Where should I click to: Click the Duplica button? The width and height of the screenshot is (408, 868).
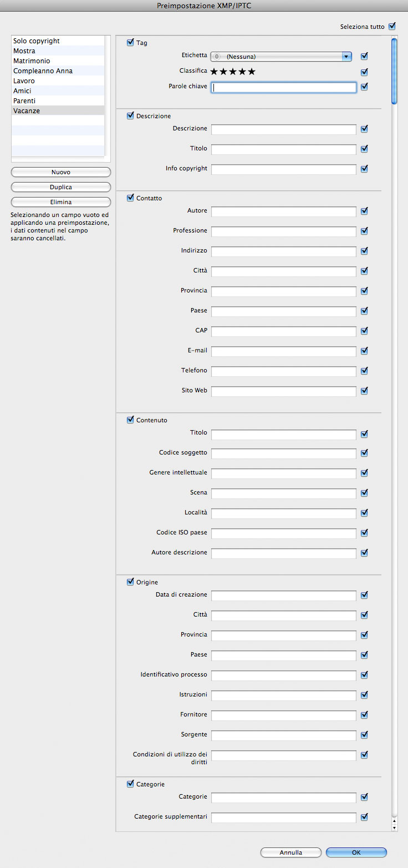[x=61, y=187]
